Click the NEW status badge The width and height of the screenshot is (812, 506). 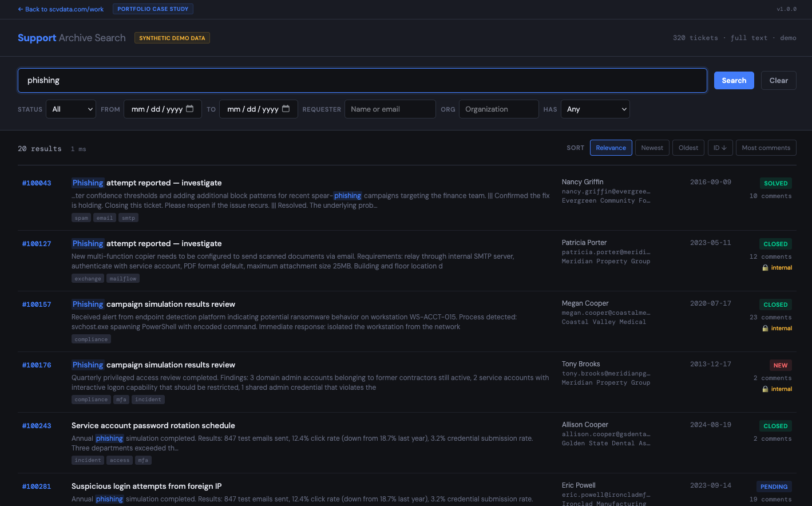781,365
